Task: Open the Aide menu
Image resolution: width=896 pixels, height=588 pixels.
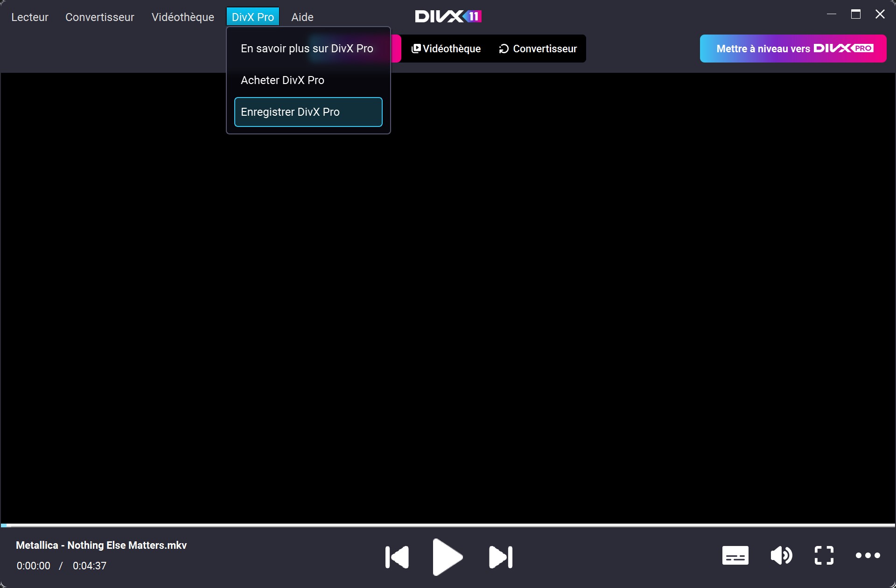Action: [x=302, y=17]
